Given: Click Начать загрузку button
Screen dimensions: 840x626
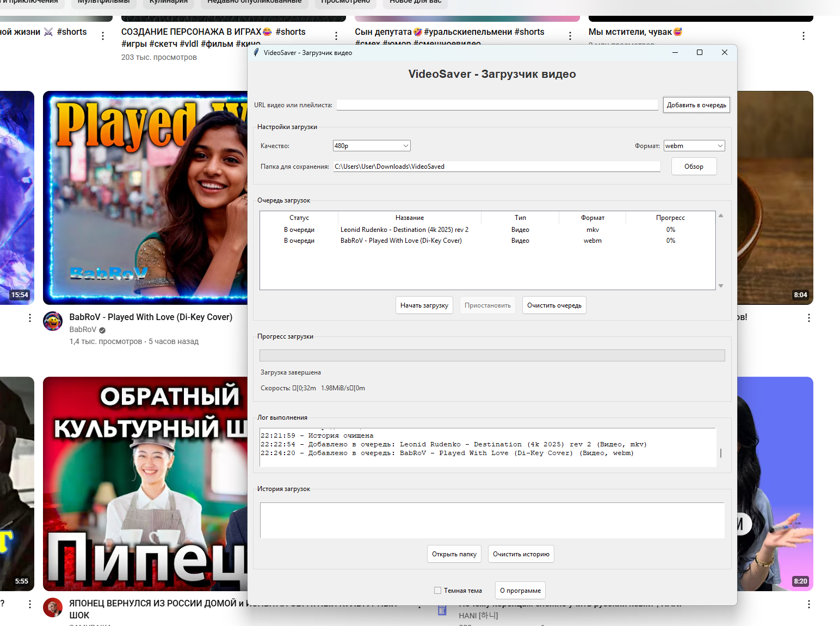Looking at the screenshot, I should pos(424,305).
